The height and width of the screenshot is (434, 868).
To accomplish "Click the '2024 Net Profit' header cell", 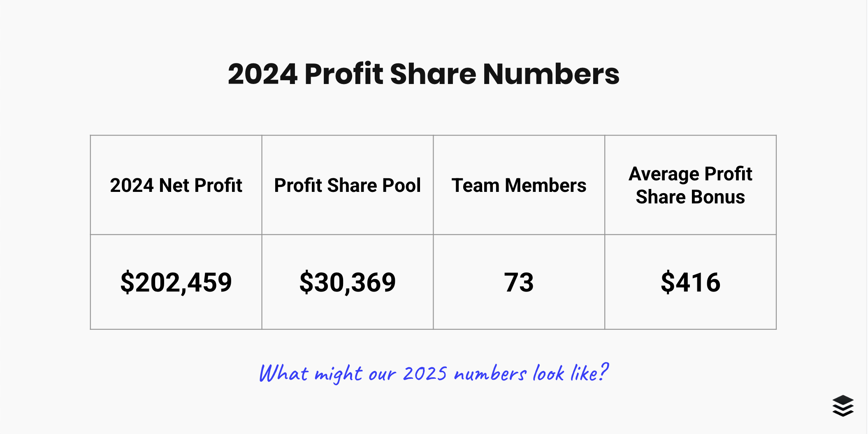I will [176, 185].
